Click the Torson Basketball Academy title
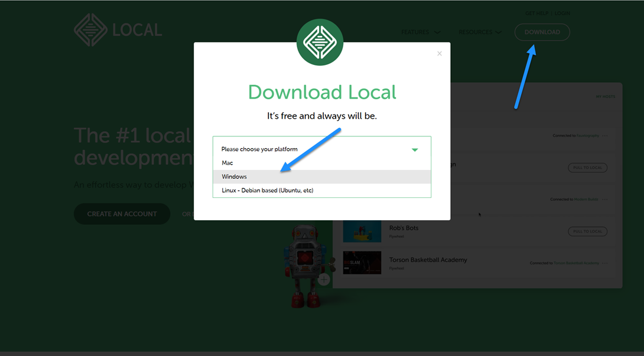Viewport: 644px width, 356px height. (428, 260)
